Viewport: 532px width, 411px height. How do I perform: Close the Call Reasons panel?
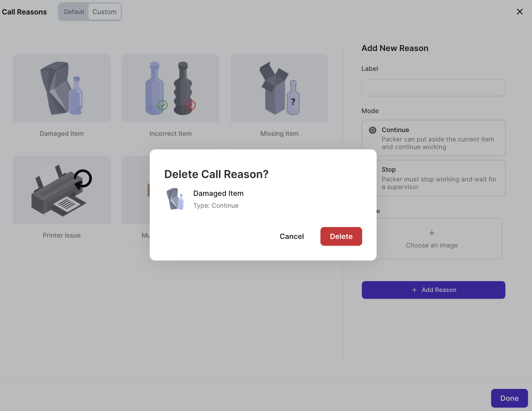point(520,12)
